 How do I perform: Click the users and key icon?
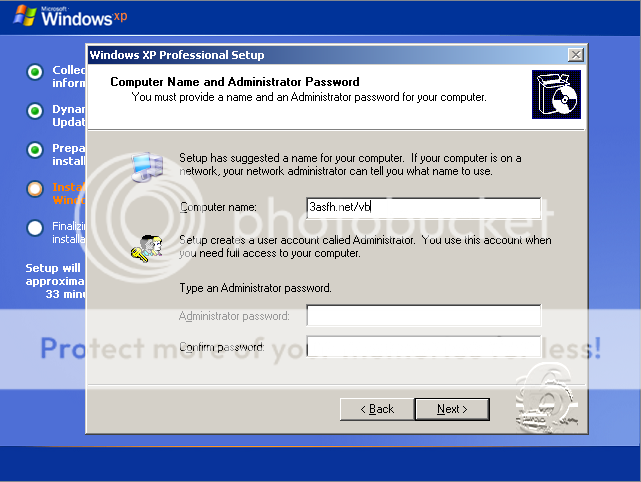(146, 248)
